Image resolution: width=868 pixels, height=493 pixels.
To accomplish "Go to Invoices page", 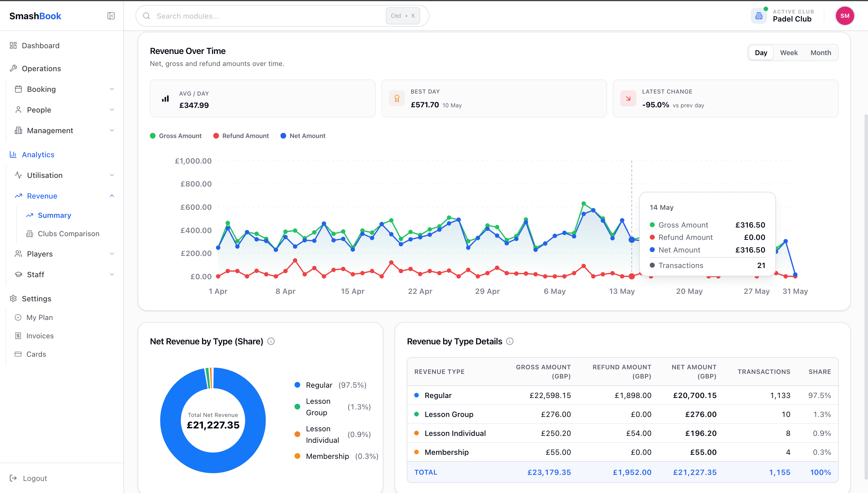I will point(40,335).
